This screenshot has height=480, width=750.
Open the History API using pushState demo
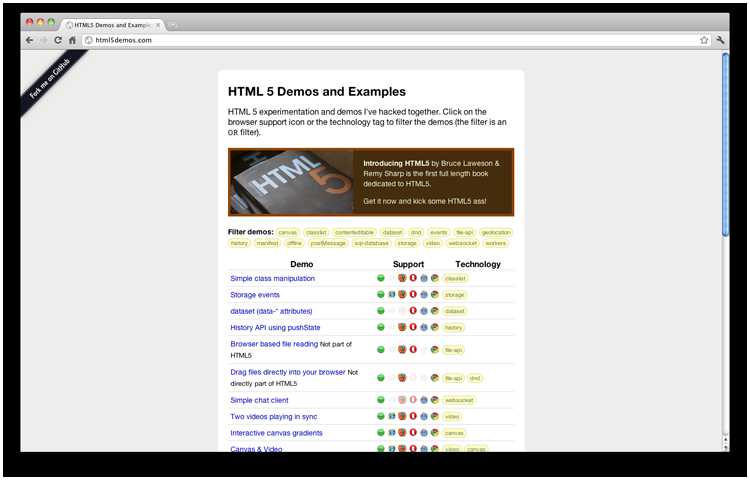276,327
